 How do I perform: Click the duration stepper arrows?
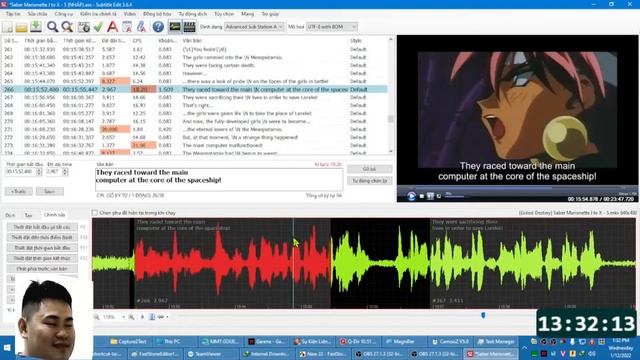(x=65, y=172)
